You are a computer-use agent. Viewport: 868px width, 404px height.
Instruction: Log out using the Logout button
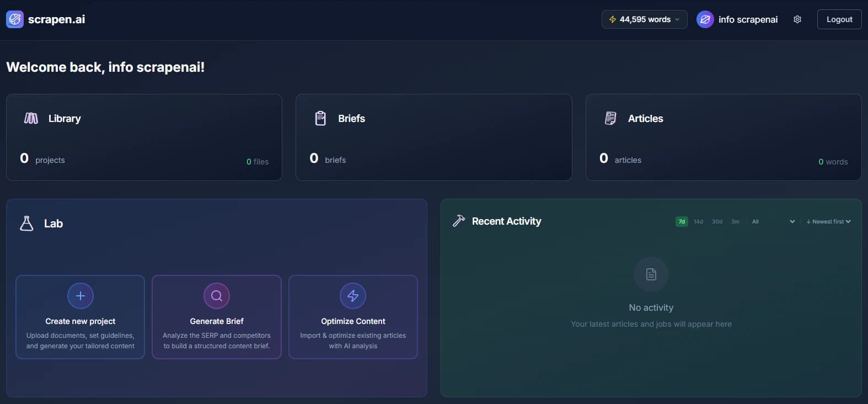839,19
